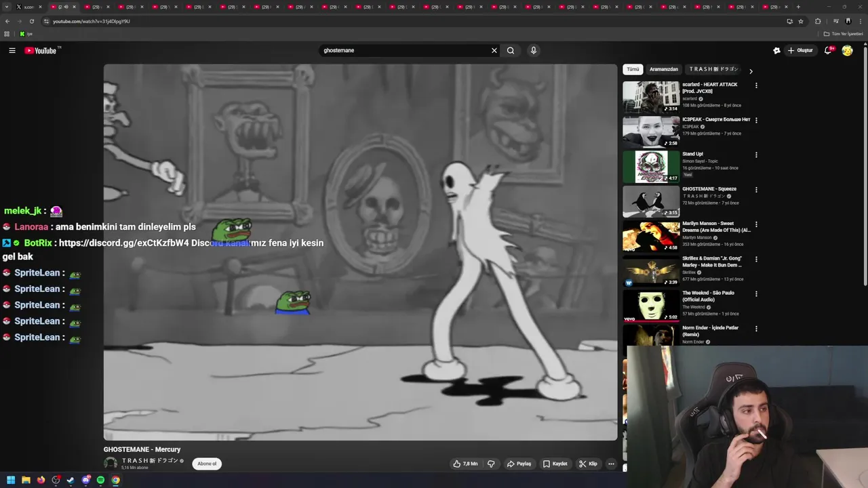This screenshot has width=868, height=488.
Task: Subscribe with the Abone ol button
Action: 207,464
